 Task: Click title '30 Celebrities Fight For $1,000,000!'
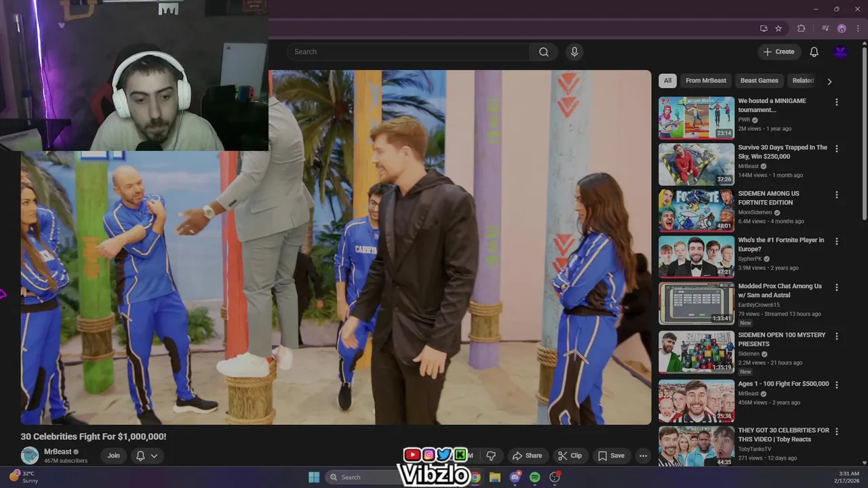point(93,436)
